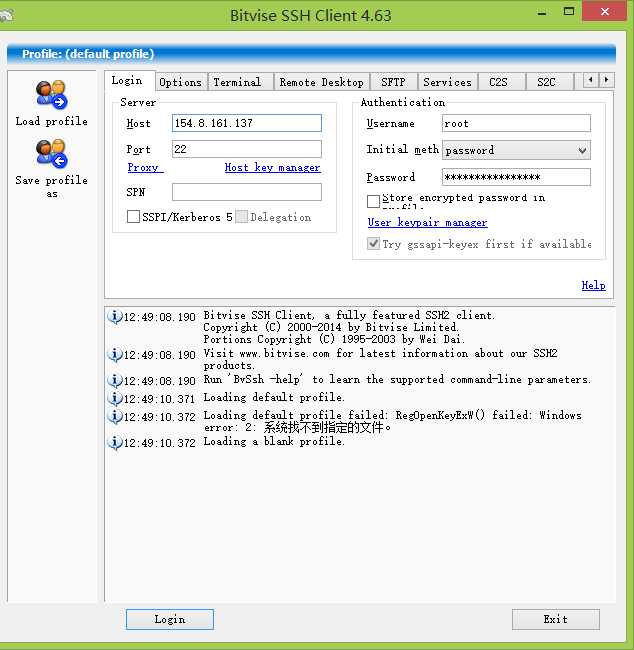Open the Services tab
The width and height of the screenshot is (634, 650).
pyautogui.click(x=447, y=82)
